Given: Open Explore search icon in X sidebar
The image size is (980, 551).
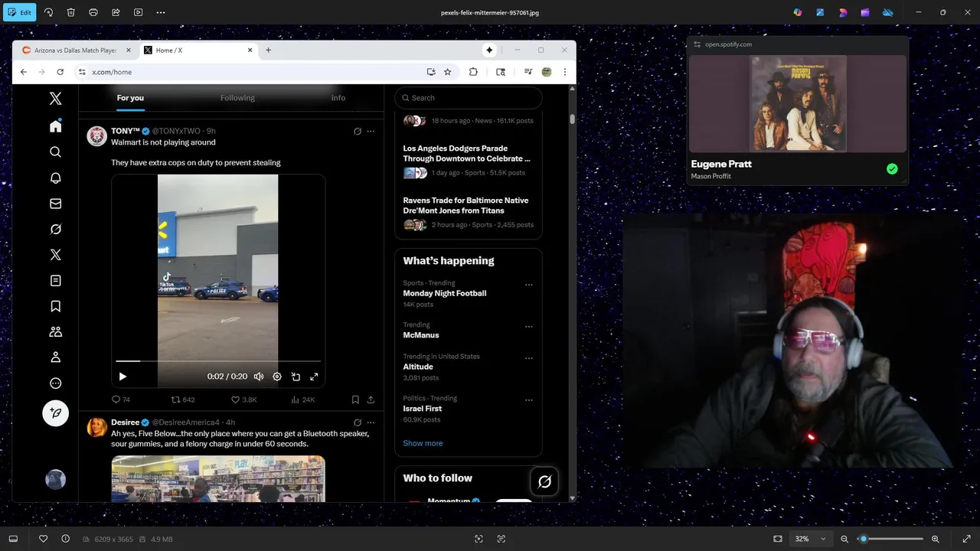Looking at the screenshot, I should pyautogui.click(x=55, y=152).
